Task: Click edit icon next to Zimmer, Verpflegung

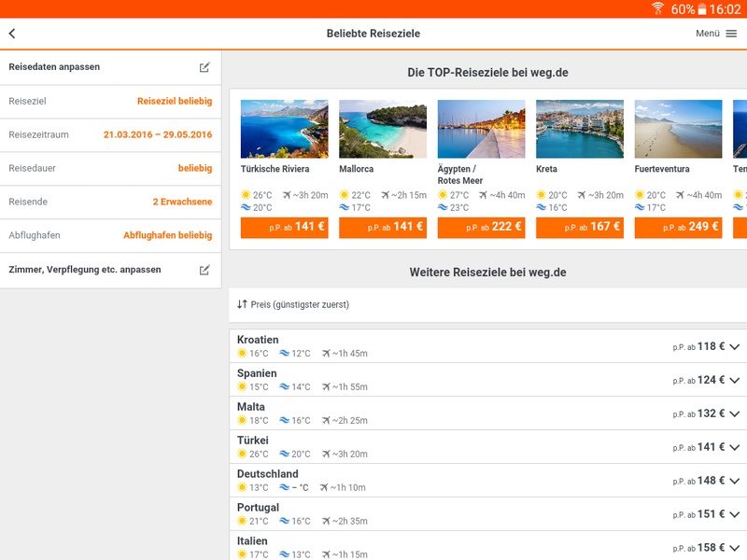Action: tap(204, 270)
